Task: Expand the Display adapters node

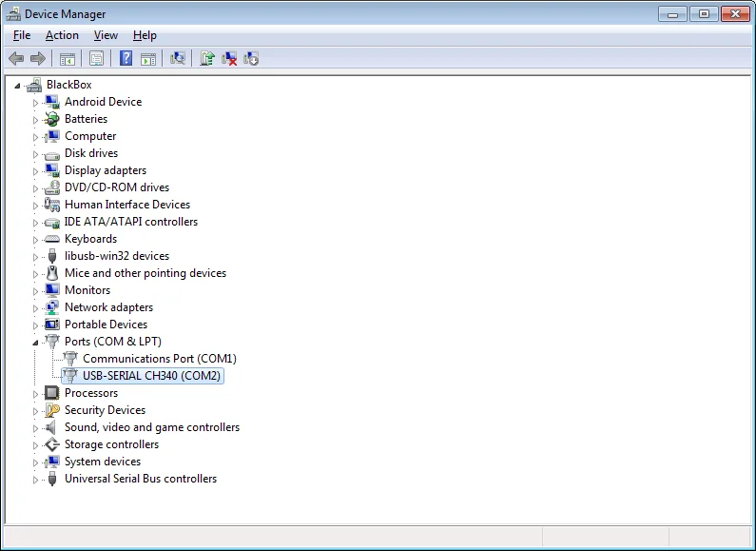Action: (35, 171)
